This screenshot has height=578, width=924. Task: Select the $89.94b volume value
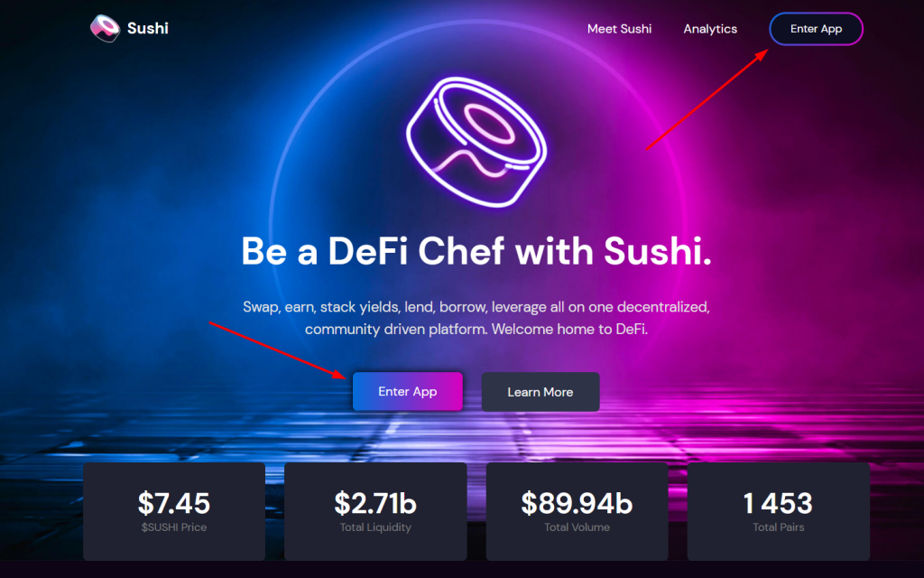click(577, 503)
